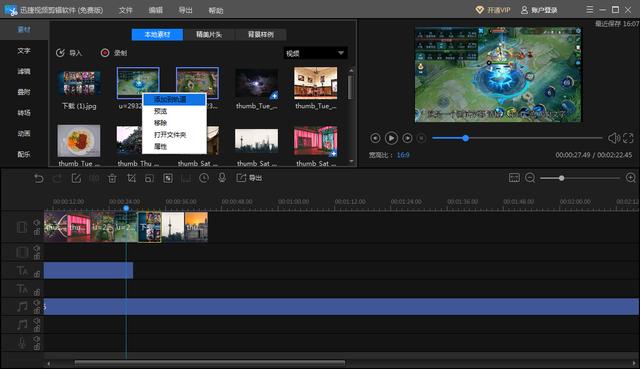Viewport: 640px width, 369px height.
Task: Open the 文件 menu
Action: [x=126, y=10]
